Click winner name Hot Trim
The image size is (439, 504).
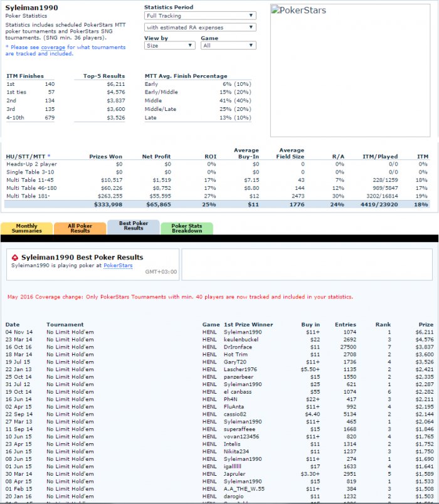click(x=236, y=355)
